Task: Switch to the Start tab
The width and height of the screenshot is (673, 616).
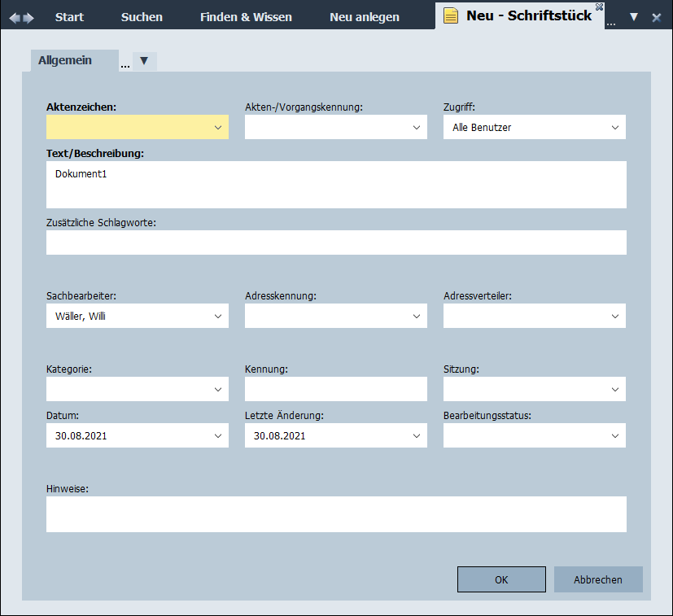Action: (69, 17)
